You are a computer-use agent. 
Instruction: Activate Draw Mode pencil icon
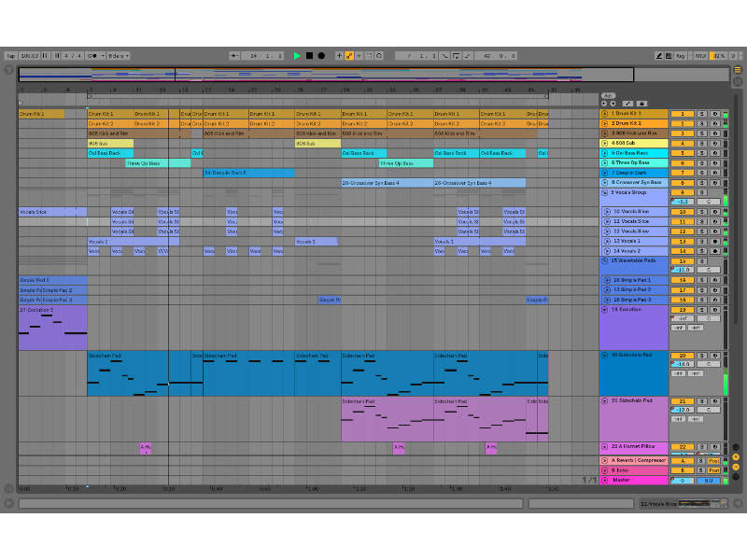click(659, 56)
